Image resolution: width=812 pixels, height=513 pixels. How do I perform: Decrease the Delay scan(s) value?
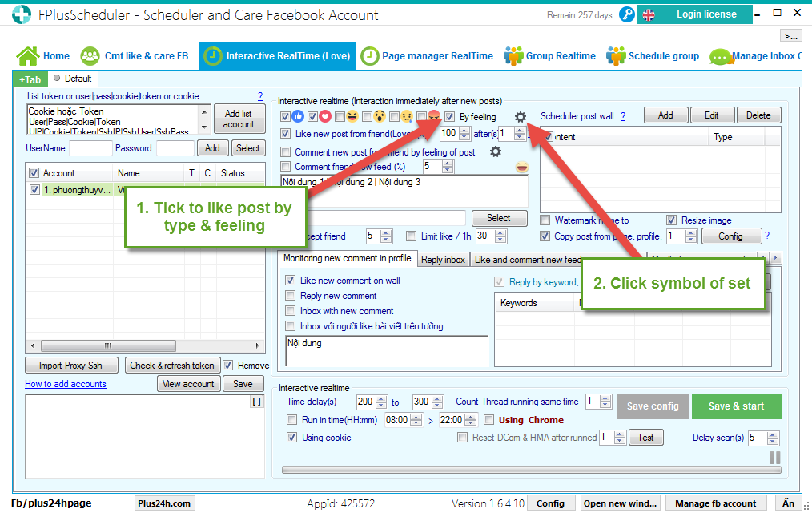coord(773,442)
